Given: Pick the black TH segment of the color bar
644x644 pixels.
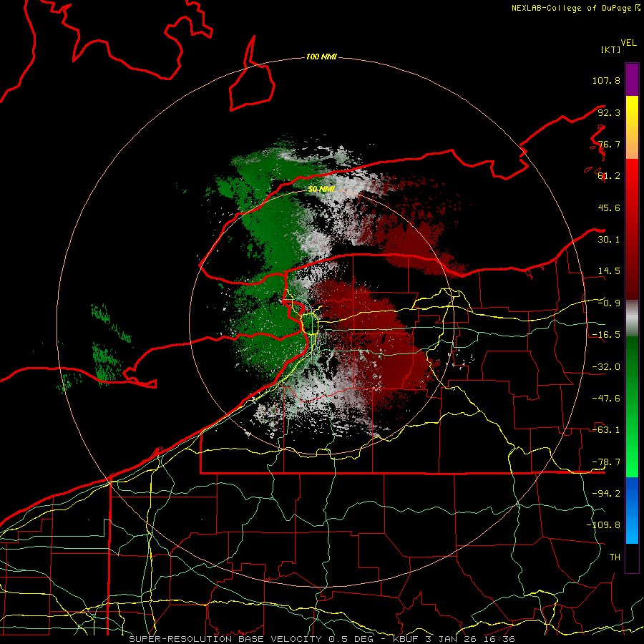Looking at the screenshot, I should [x=632, y=557].
